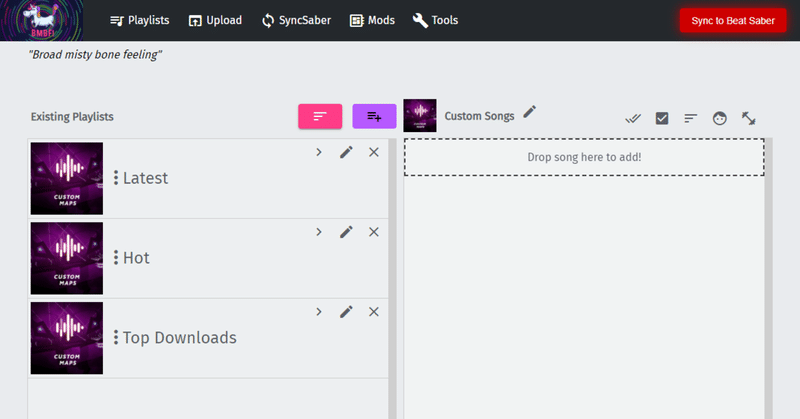Click the expand arrows icon
Viewport: 800px width, 419px height.
pyautogui.click(x=748, y=118)
